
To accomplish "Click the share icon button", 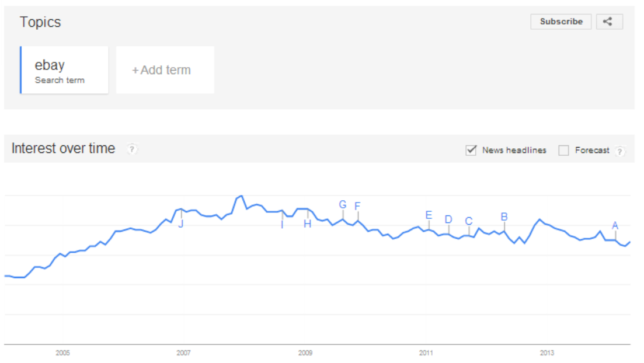I will click(x=609, y=22).
